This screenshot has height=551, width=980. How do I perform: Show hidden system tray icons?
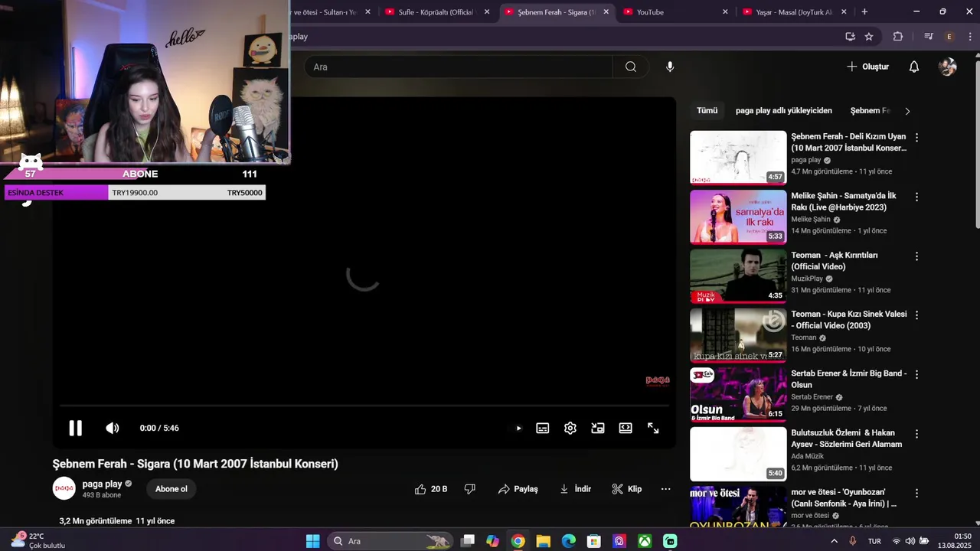pos(835,541)
